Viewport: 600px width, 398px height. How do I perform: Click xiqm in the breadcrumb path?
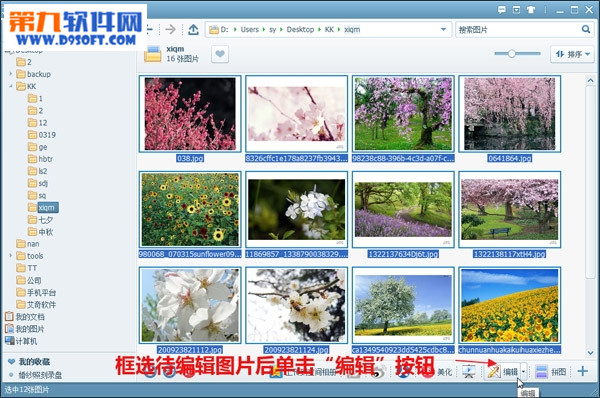tap(352, 29)
